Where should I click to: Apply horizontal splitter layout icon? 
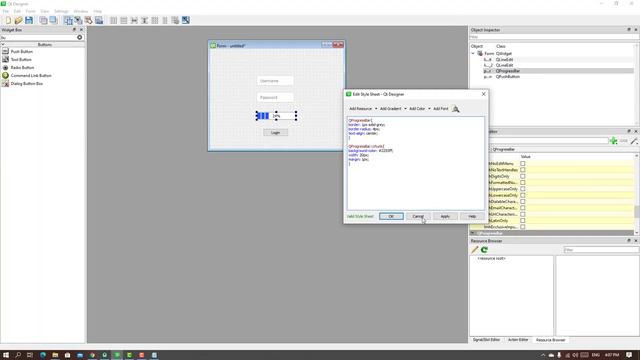point(134,20)
